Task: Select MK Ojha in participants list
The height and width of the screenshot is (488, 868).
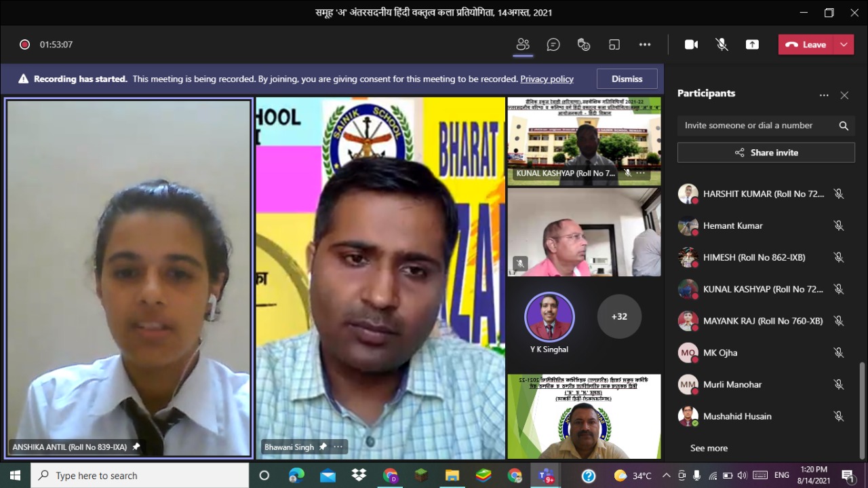Action: [720, 353]
